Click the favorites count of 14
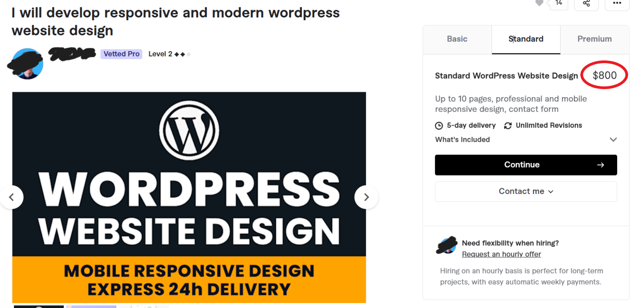The height and width of the screenshot is (308, 644). 559,3
